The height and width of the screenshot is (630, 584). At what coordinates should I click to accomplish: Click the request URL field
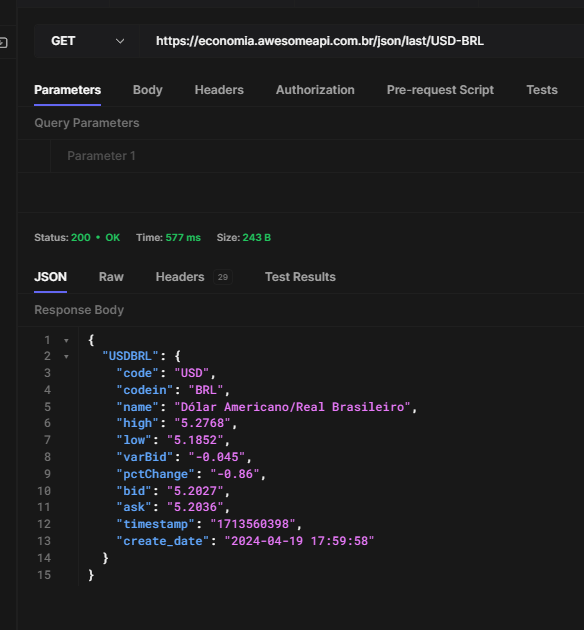point(361,41)
